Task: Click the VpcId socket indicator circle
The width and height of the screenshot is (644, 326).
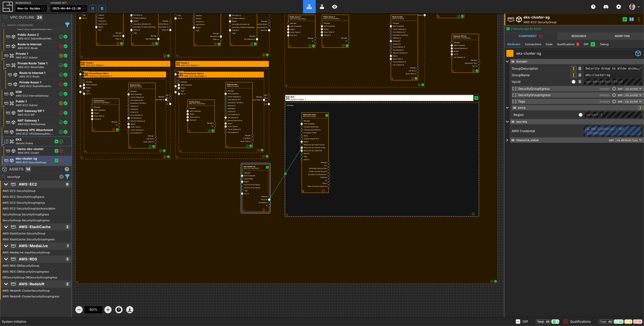Action: click(574, 82)
